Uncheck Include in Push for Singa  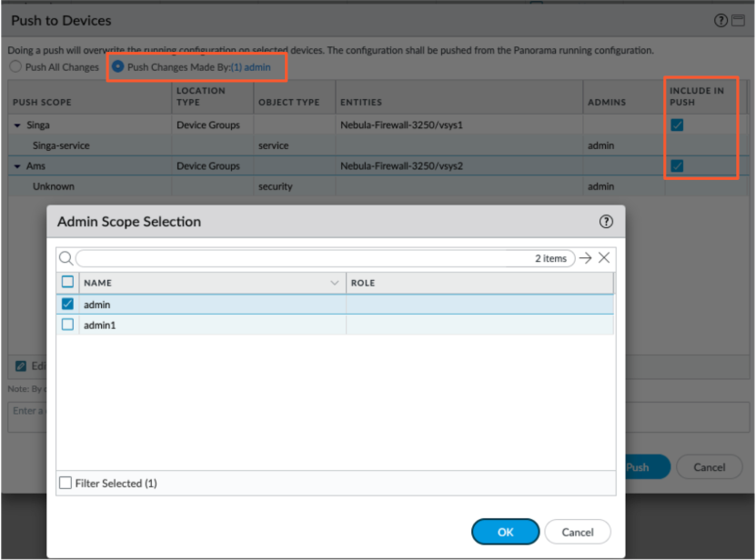[x=677, y=125]
